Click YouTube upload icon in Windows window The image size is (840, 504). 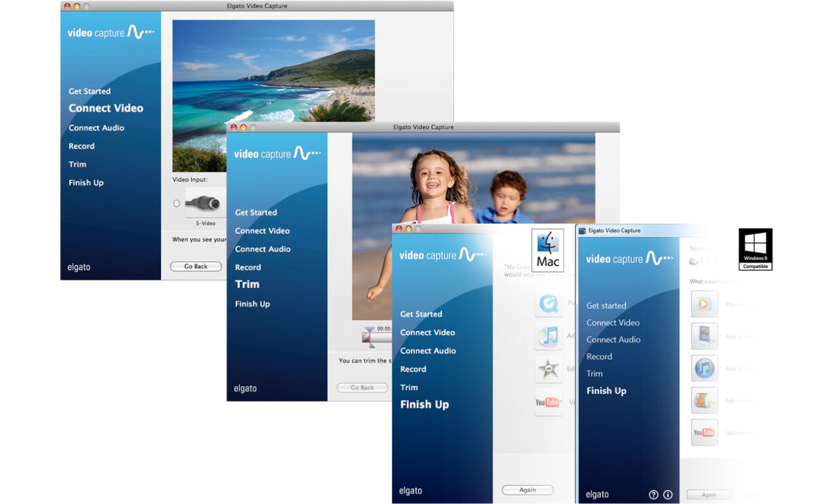tap(704, 432)
